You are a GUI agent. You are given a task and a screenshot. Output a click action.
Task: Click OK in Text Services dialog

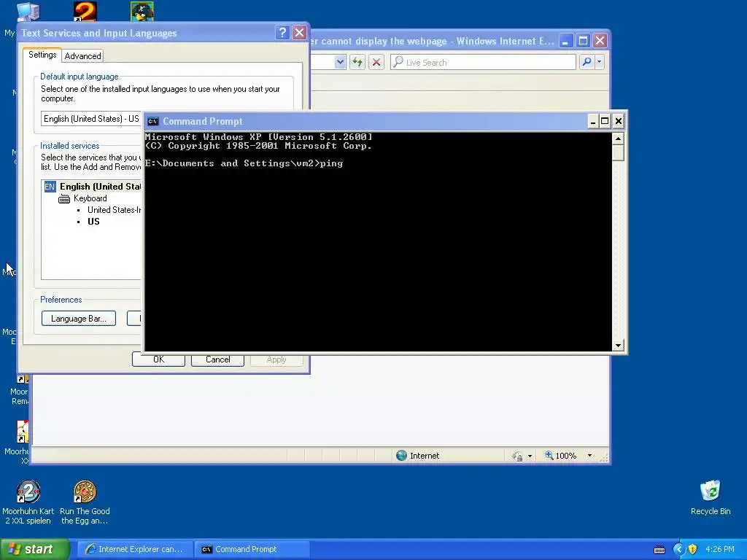158,360
